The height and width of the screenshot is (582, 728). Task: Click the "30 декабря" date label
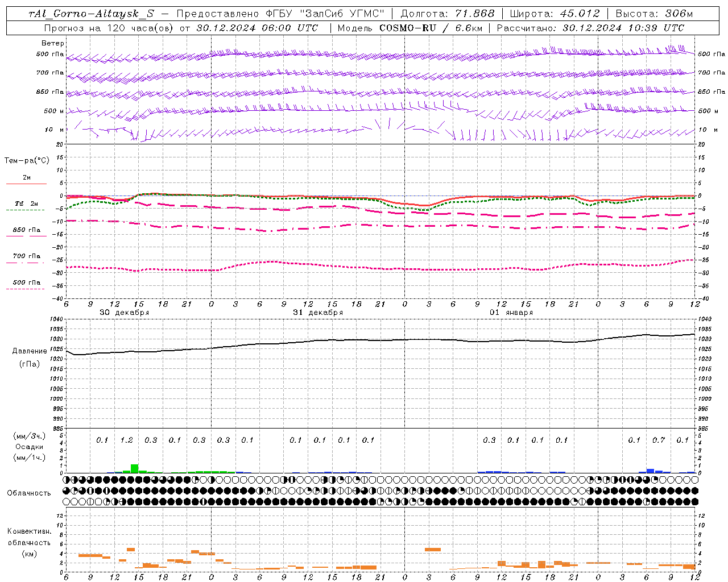124,313
